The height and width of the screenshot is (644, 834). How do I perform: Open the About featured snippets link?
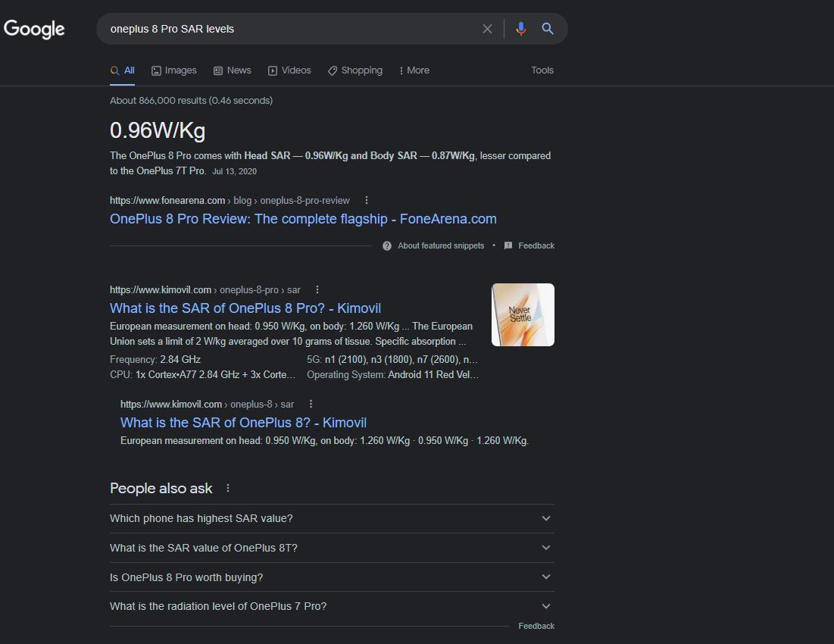(441, 245)
